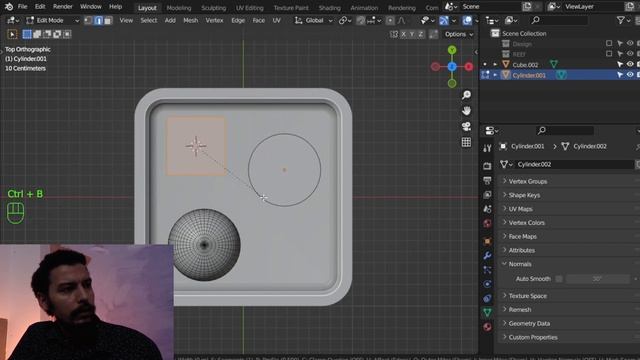The width and height of the screenshot is (640, 360).
Task: Toggle the X mirror axis button
Action: tap(403, 34)
